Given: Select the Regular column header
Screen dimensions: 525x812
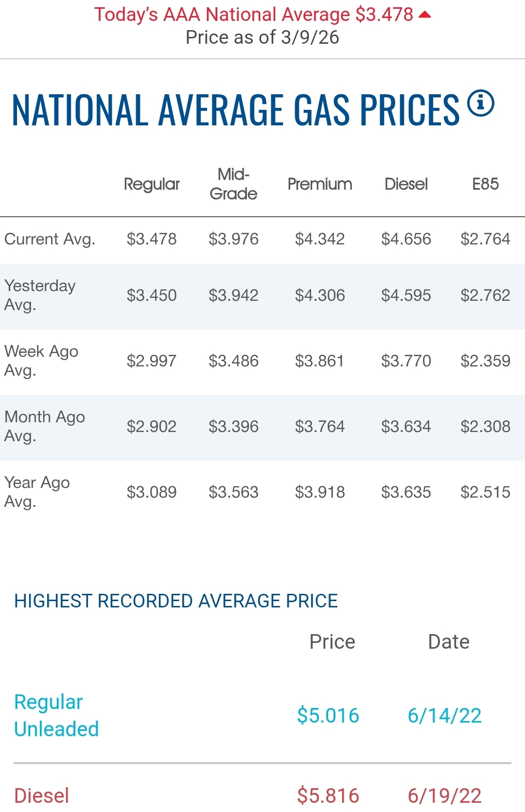Looking at the screenshot, I should (x=152, y=184).
